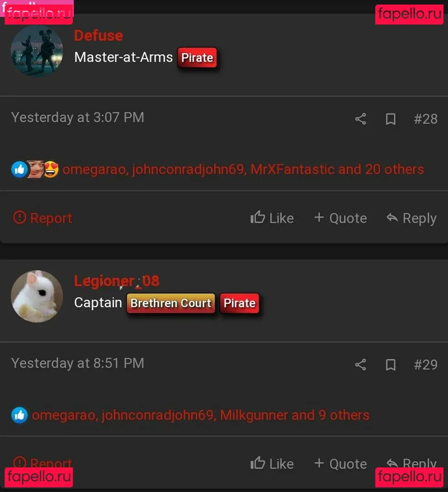Quote the post by Legioner_08
448x492 pixels.
pos(341,463)
